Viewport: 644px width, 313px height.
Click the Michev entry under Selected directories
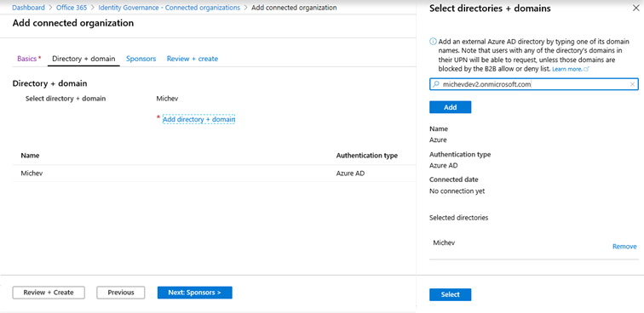point(444,243)
